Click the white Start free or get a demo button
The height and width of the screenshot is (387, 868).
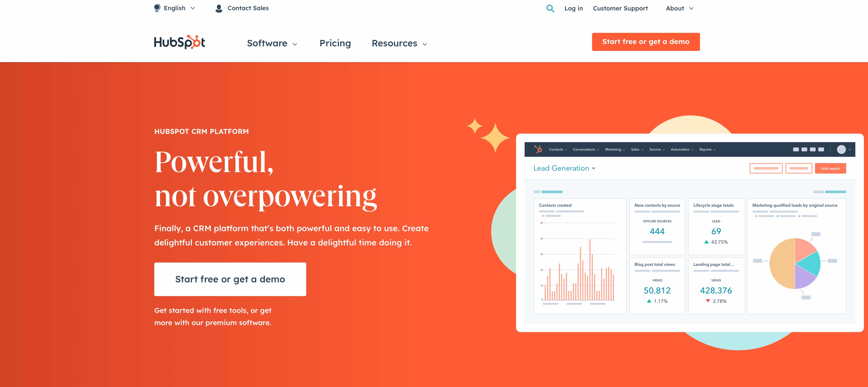(x=230, y=279)
